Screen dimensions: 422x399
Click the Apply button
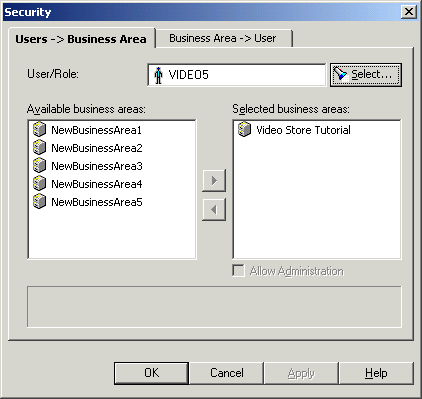point(301,373)
